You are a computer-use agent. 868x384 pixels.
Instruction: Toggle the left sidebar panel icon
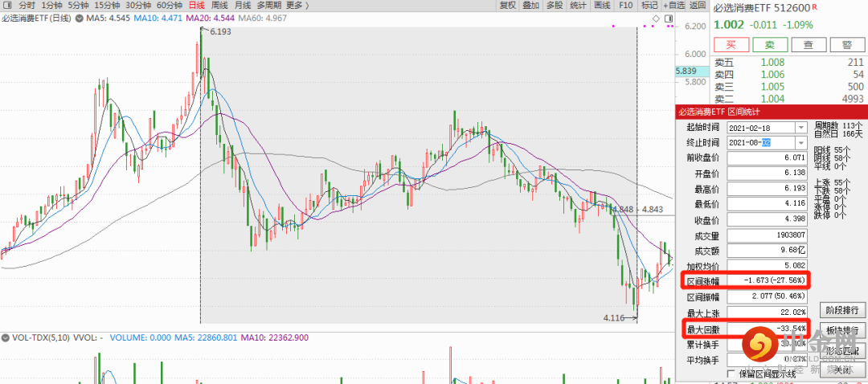coord(8,5)
